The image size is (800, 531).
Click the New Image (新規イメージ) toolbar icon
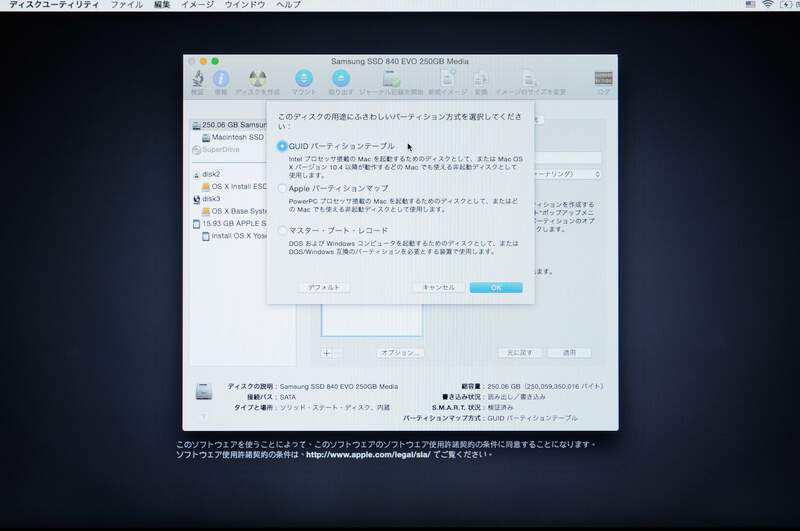[x=447, y=79]
